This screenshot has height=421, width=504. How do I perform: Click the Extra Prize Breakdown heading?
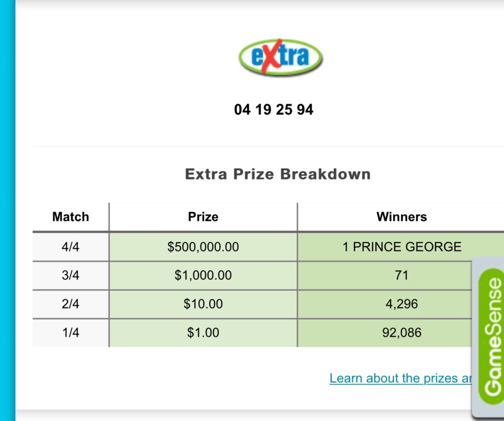click(278, 174)
